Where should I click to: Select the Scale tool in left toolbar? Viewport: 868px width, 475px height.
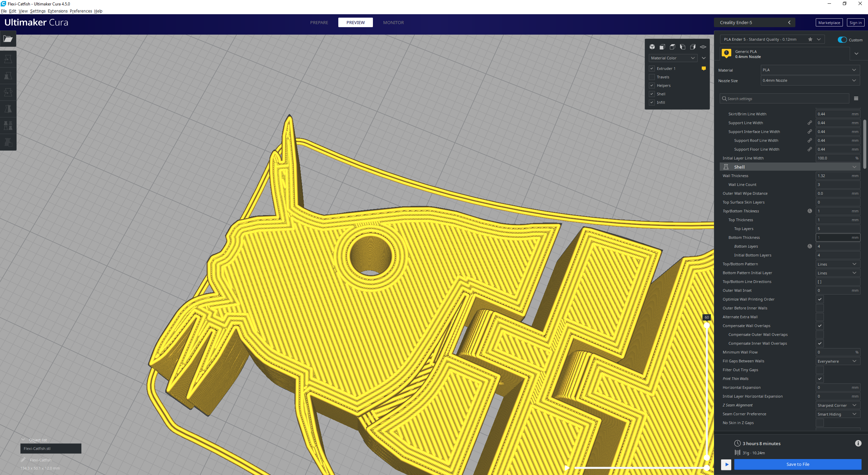8,76
